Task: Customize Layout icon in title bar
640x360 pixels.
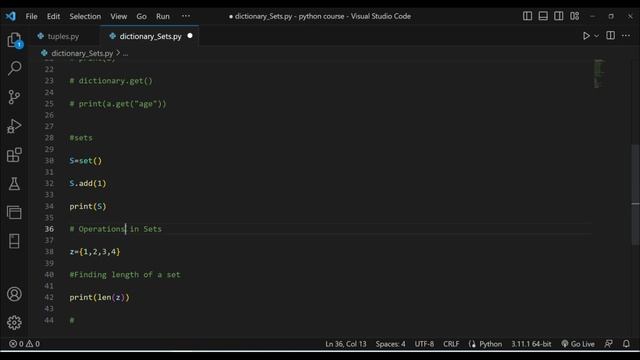Action: [575, 16]
